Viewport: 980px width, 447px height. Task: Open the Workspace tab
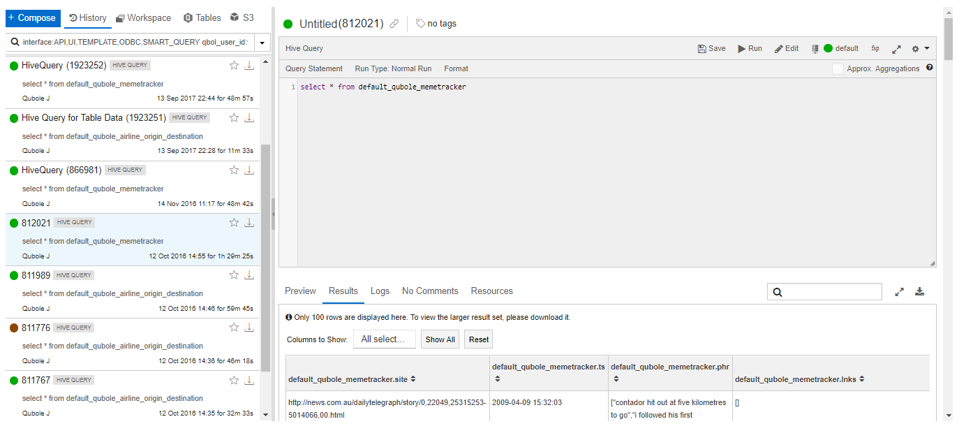(x=143, y=18)
